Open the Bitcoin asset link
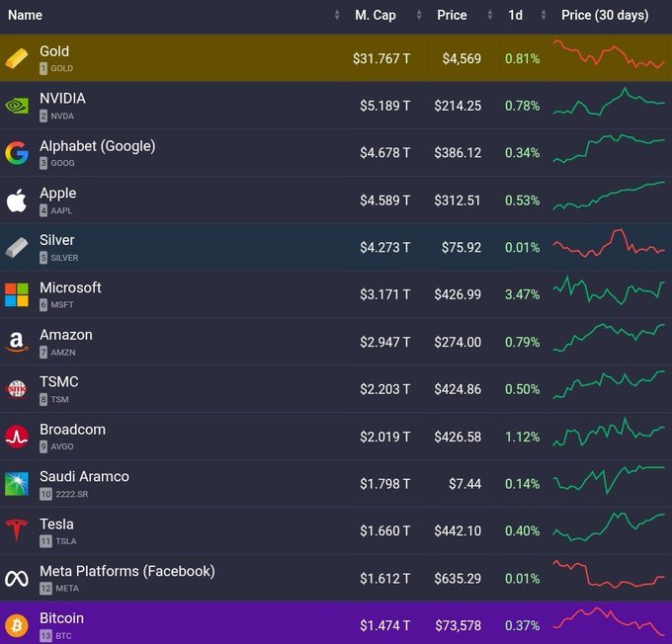The height and width of the screenshot is (644, 672). point(61,618)
